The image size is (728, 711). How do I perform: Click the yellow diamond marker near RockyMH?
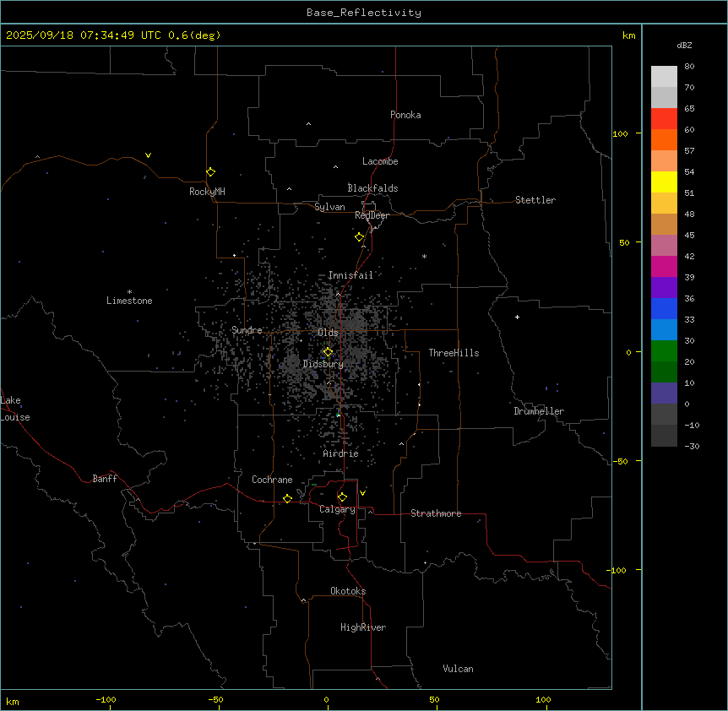[210, 171]
